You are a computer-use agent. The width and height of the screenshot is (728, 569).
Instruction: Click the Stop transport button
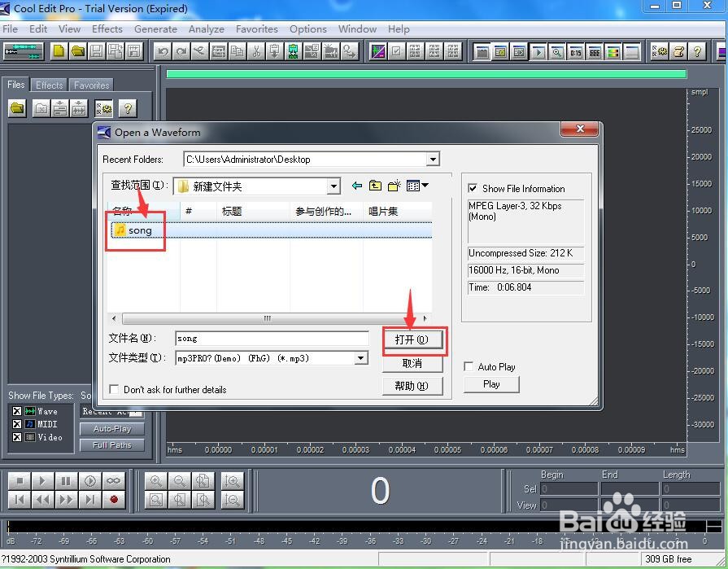coord(20,481)
